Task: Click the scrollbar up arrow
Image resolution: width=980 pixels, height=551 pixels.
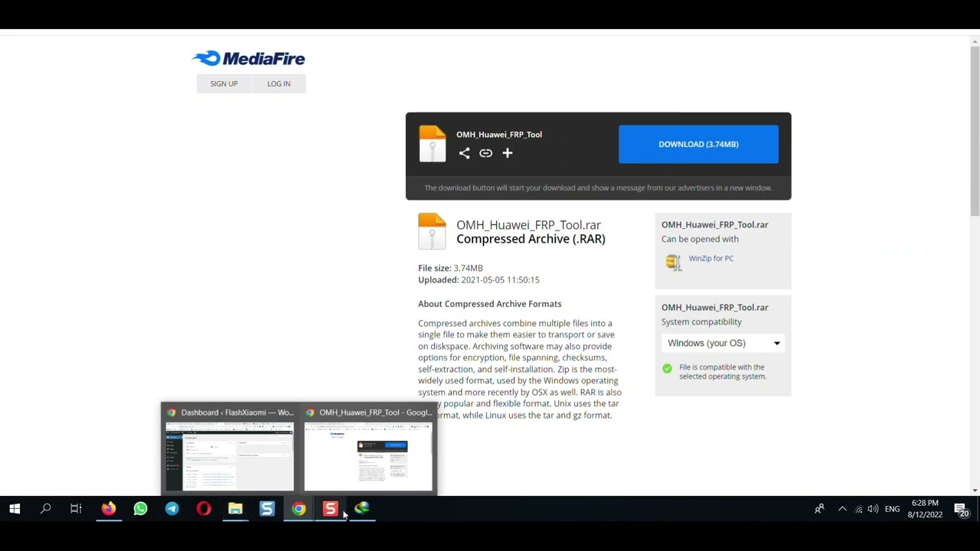Action: click(975, 40)
